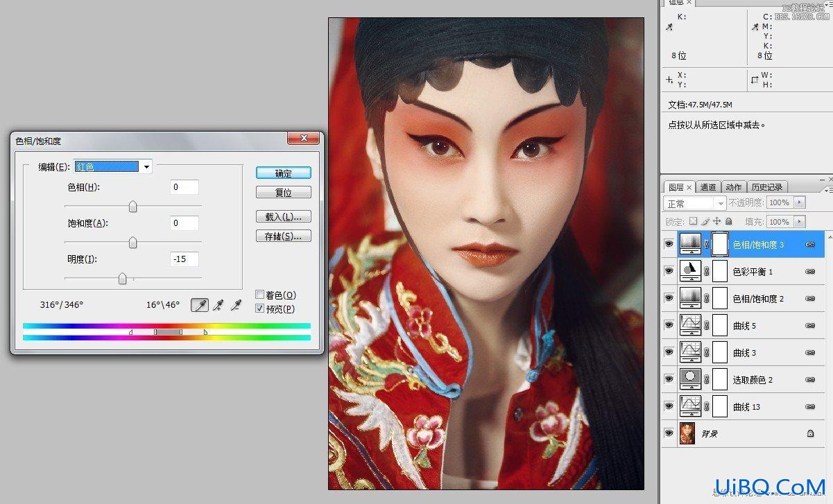The height and width of the screenshot is (504, 833).
Task: Open the 不透明度 opacity slider arrow
Action: tap(800, 202)
